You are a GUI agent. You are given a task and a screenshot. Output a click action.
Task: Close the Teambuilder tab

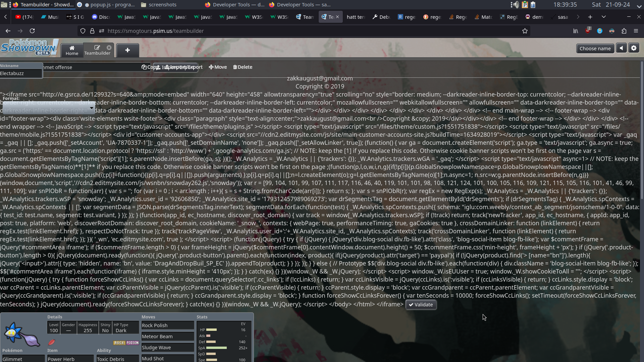[x=109, y=47]
